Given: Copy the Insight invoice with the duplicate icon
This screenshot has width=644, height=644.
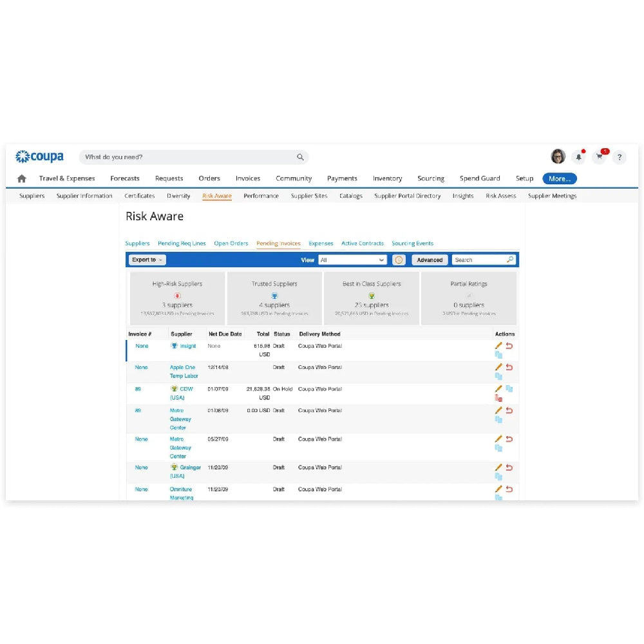Looking at the screenshot, I should pos(498,355).
